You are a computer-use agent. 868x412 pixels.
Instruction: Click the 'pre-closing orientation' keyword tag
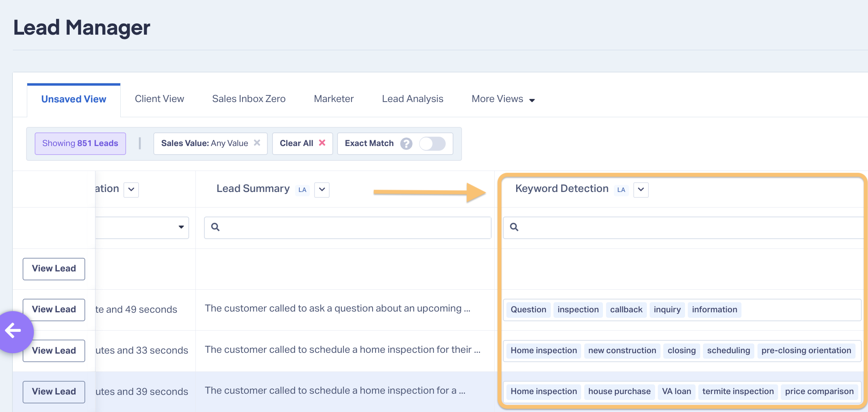(x=806, y=351)
